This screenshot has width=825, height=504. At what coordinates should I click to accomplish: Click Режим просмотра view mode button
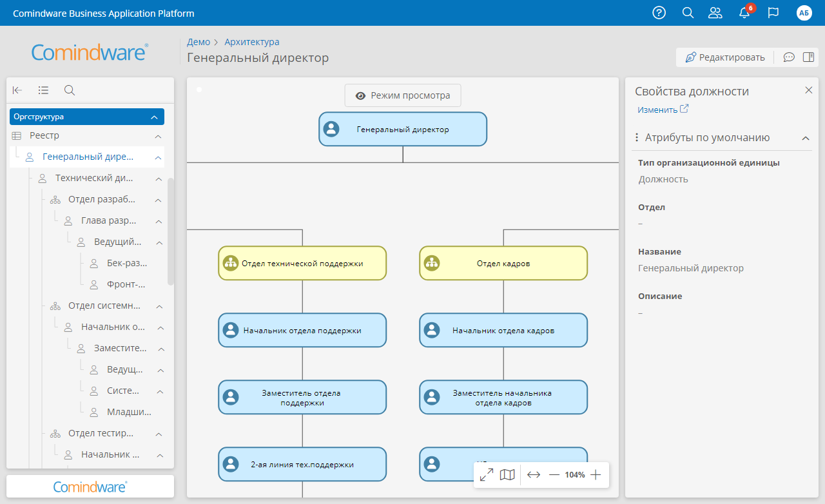pyautogui.click(x=403, y=95)
